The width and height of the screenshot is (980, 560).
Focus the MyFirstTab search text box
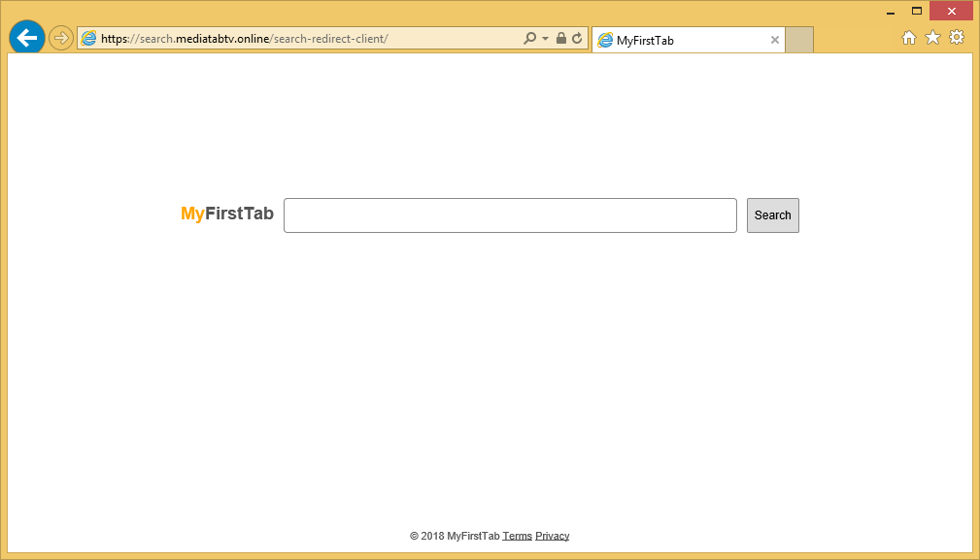click(510, 215)
